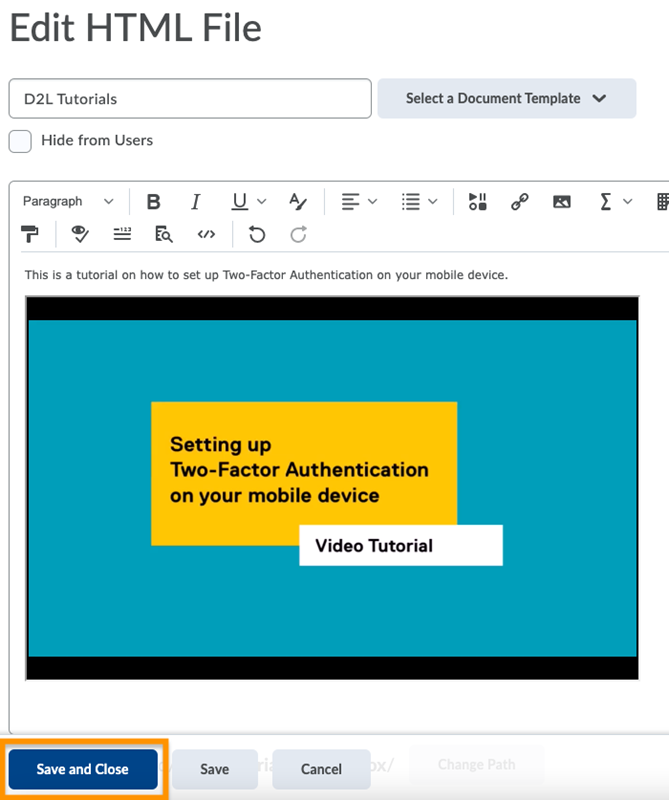Viewport: 669px width, 800px height.
Task: Click the Save and Close button
Action: 83,769
